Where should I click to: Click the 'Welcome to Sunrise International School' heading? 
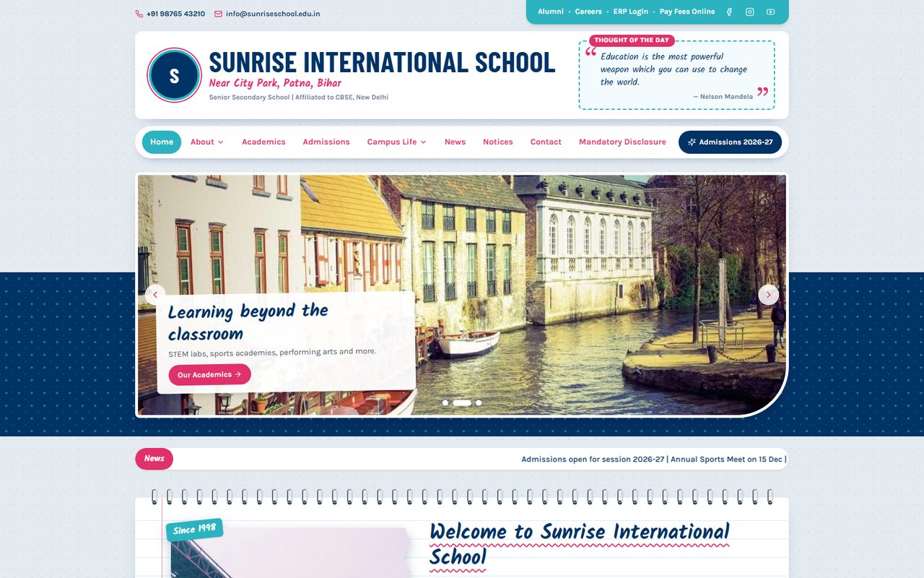(580, 544)
